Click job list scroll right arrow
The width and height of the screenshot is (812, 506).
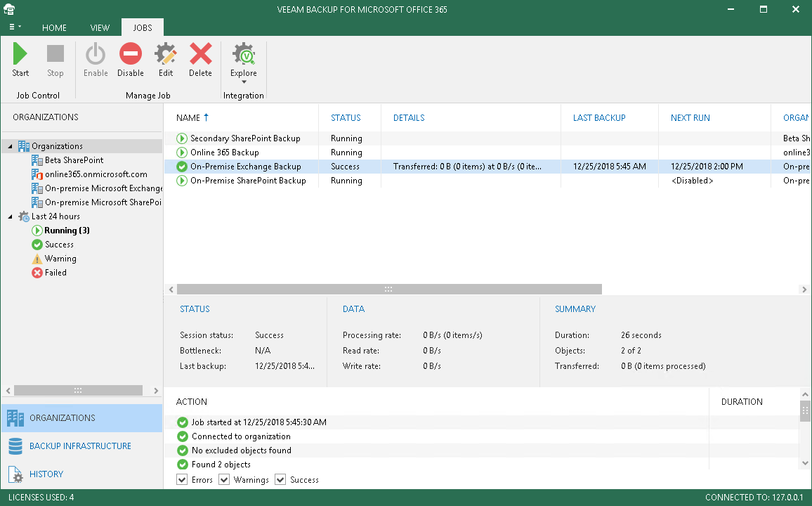(x=804, y=289)
